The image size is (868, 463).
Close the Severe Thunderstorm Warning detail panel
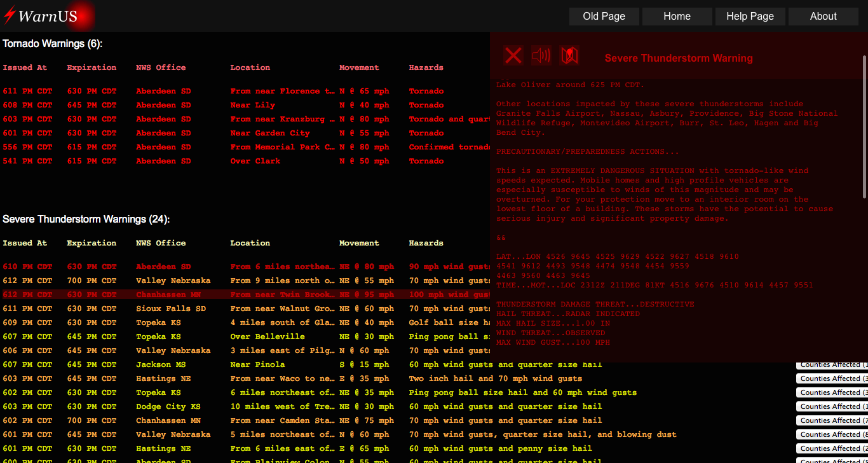(x=513, y=55)
